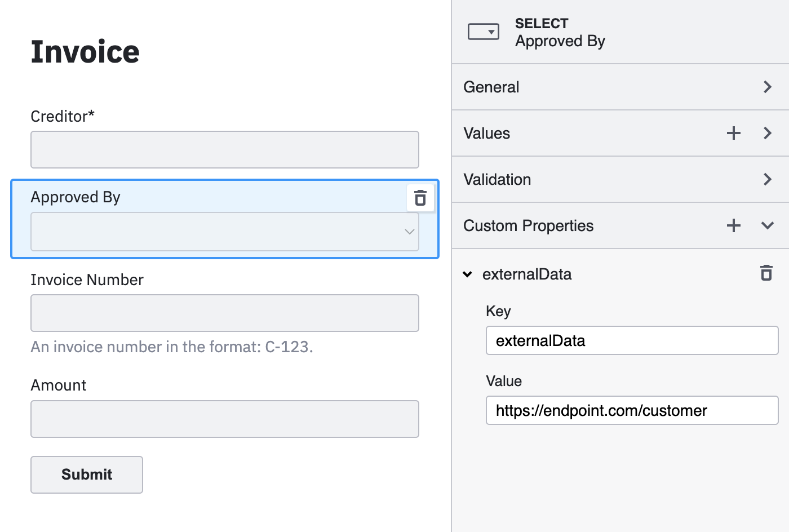This screenshot has width=789, height=532.
Task: Collapse the Custom Properties section chevron
Action: coord(767,225)
